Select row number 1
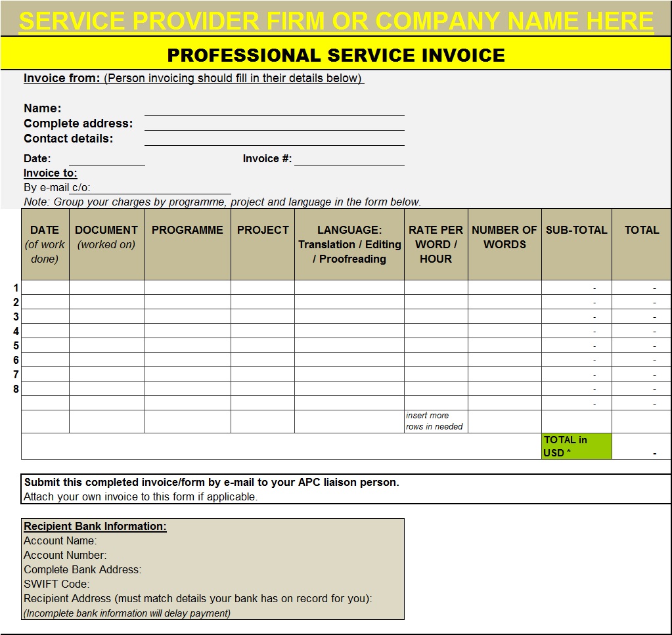672x635 pixels. coord(16,288)
